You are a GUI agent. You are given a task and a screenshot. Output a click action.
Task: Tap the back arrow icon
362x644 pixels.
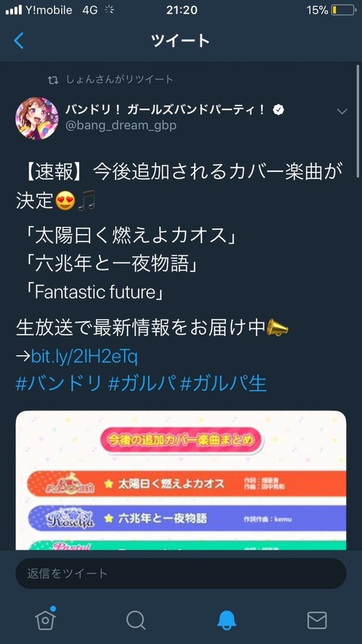(19, 41)
